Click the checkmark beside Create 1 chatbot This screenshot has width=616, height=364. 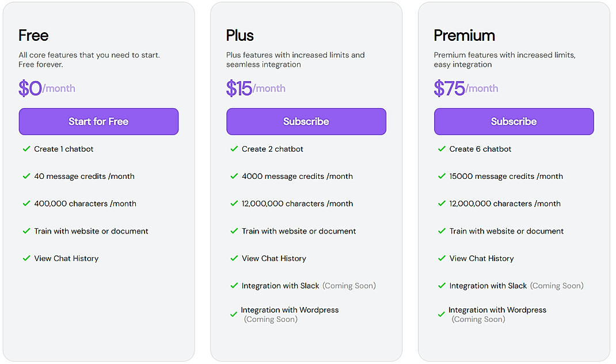26,149
